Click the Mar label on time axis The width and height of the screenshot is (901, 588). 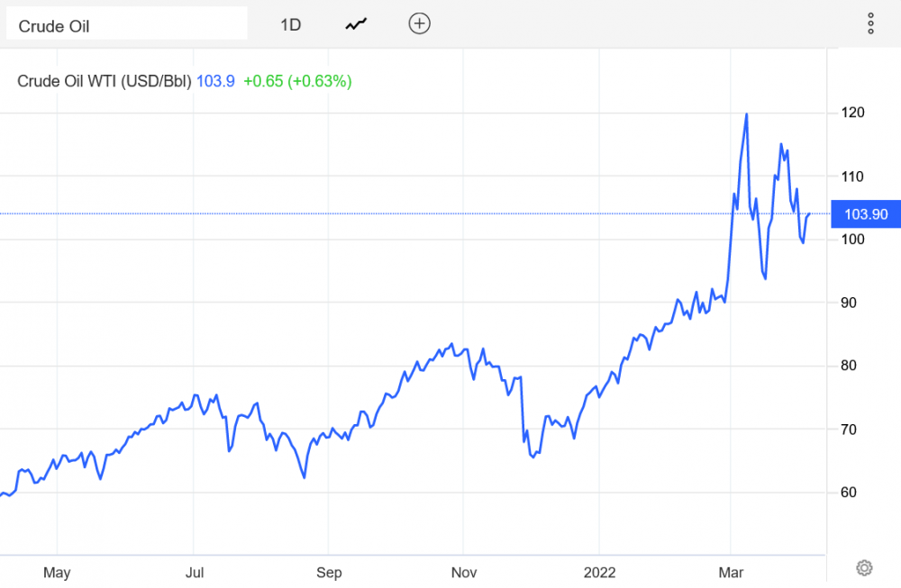pos(731,573)
